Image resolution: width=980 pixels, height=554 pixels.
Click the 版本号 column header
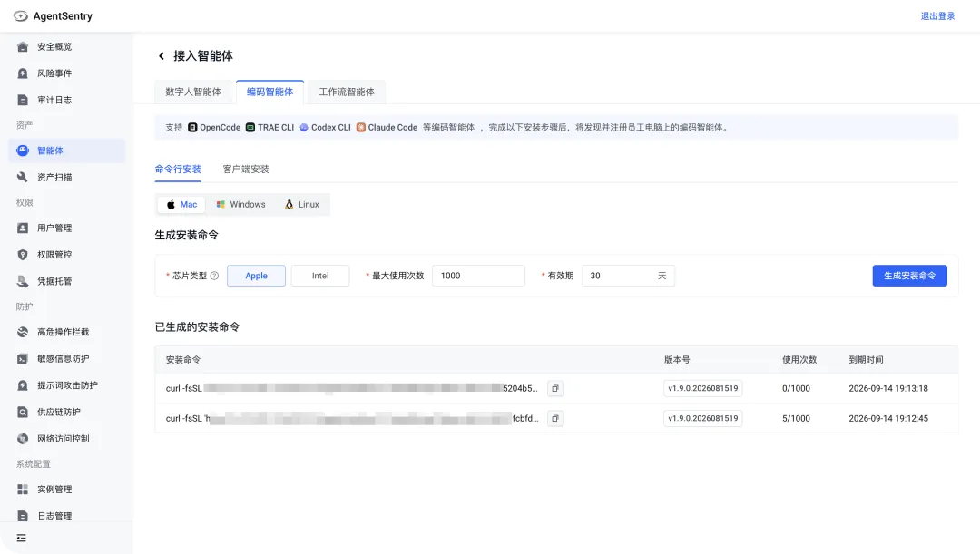point(677,360)
